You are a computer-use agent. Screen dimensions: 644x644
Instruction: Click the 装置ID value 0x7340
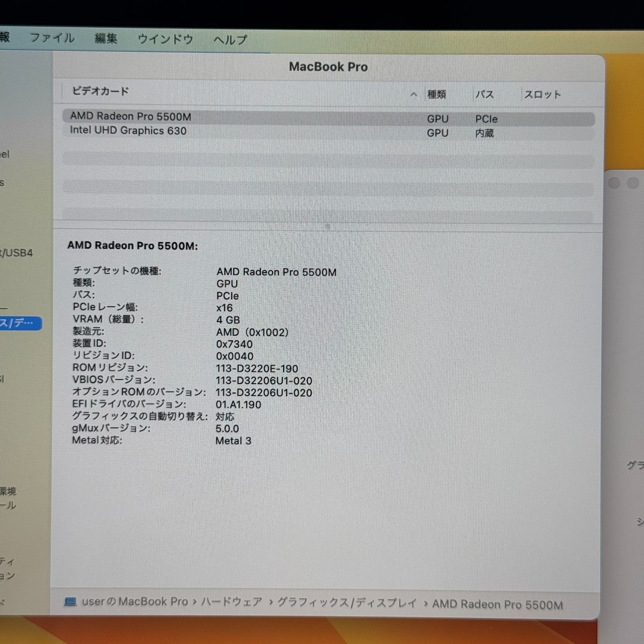click(234, 344)
